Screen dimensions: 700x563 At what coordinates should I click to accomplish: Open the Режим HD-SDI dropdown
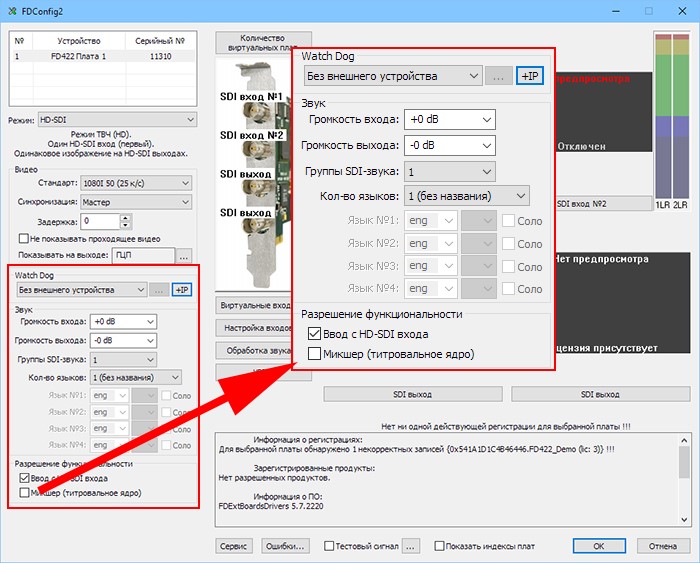click(117, 120)
